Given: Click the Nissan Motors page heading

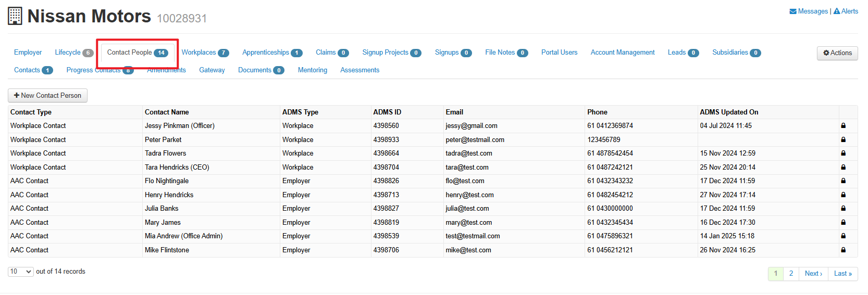Looking at the screenshot, I should coord(89,16).
